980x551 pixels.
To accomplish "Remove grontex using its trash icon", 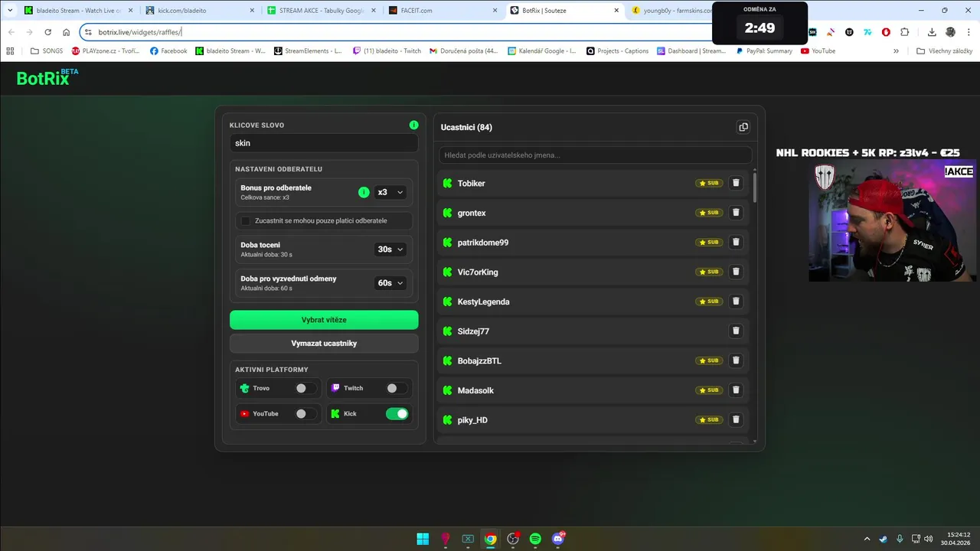I will click(x=736, y=213).
